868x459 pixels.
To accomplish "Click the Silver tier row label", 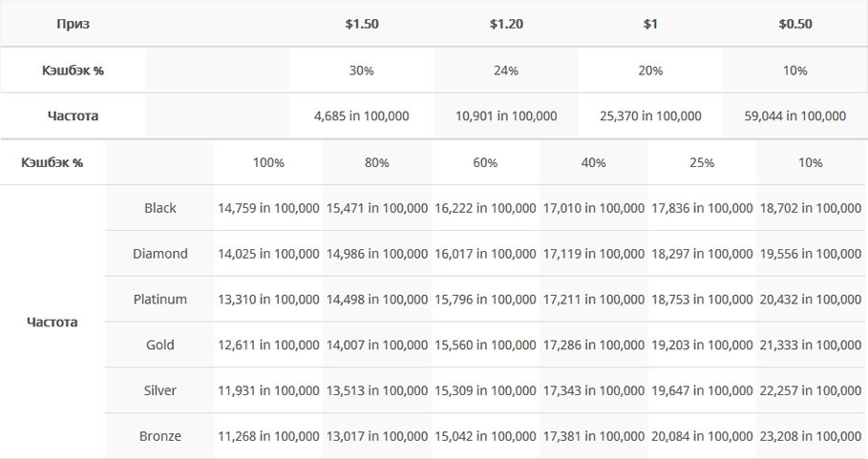I will 160,391.
